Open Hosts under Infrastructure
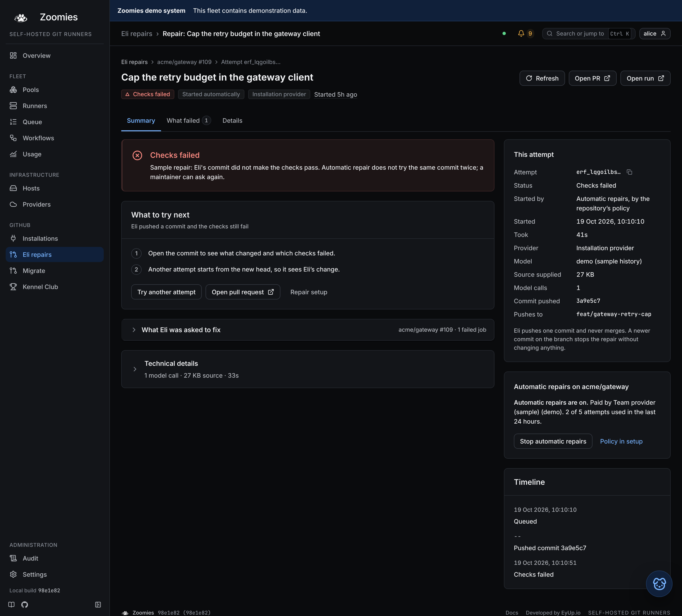 [54, 188]
